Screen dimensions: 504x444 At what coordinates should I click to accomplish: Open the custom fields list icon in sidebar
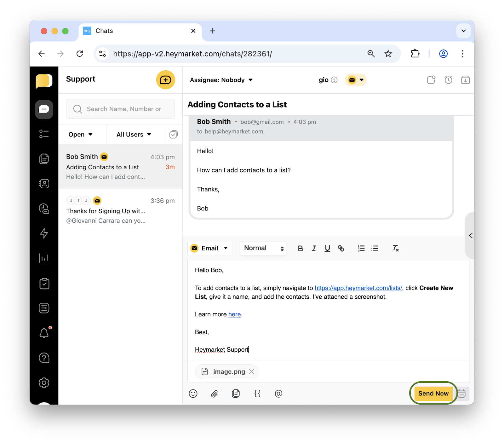click(x=44, y=308)
